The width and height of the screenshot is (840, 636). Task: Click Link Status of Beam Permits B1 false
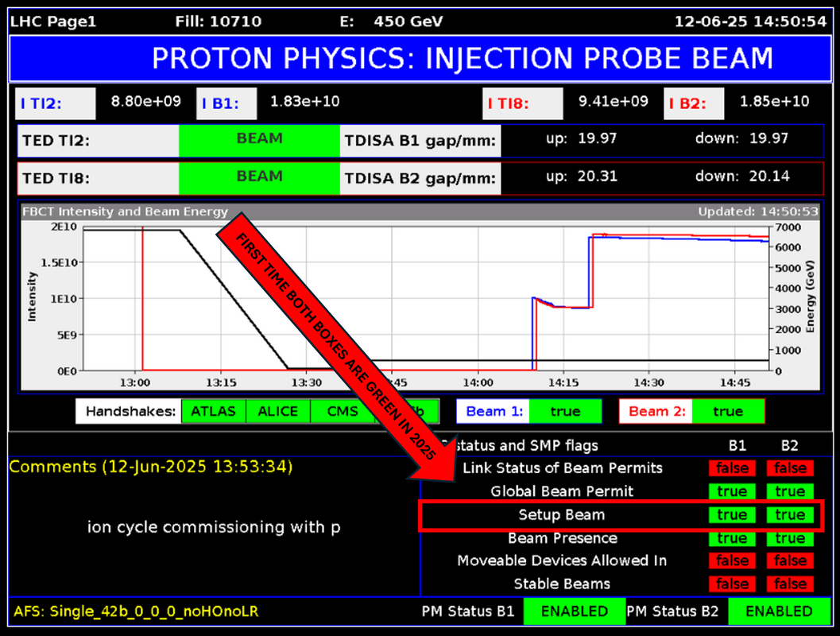732,468
